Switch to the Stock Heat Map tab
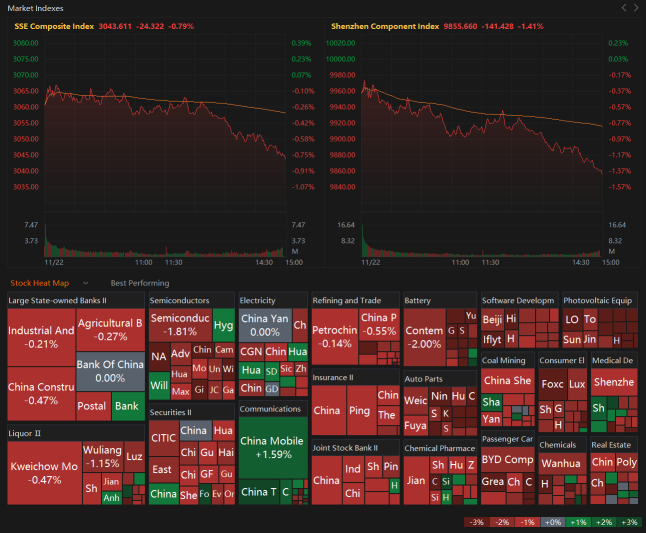This screenshot has height=533, width=646. coord(40,283)
